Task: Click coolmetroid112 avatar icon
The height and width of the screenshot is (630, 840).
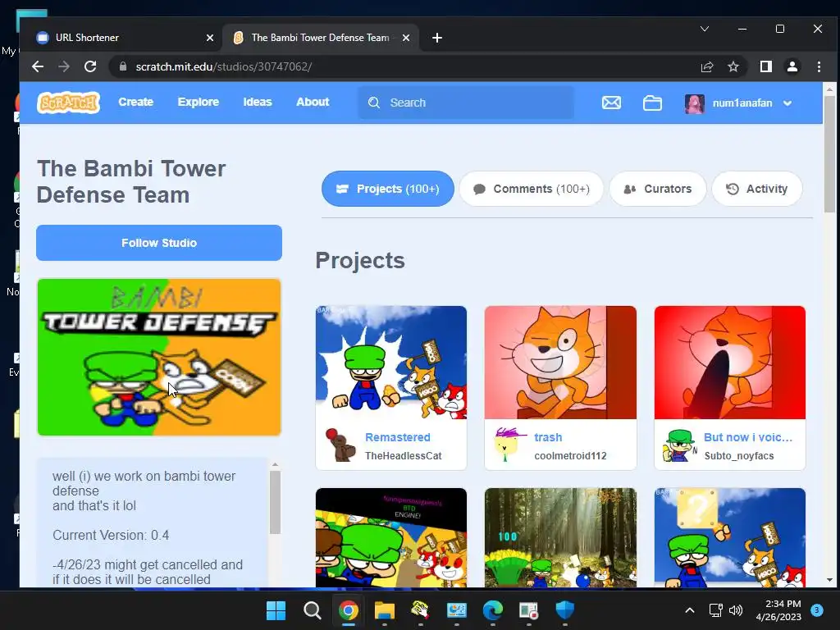Action: click(x=509, y=445)
